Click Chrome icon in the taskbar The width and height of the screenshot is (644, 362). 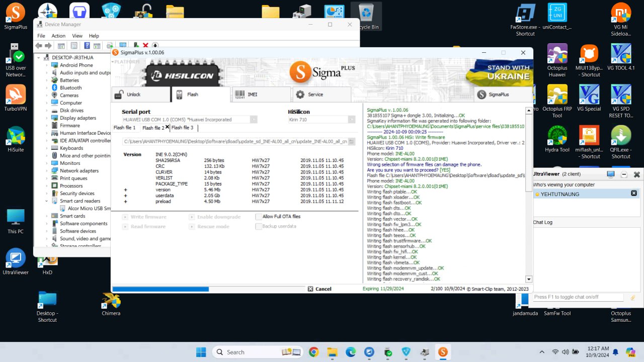pos(313,352)
